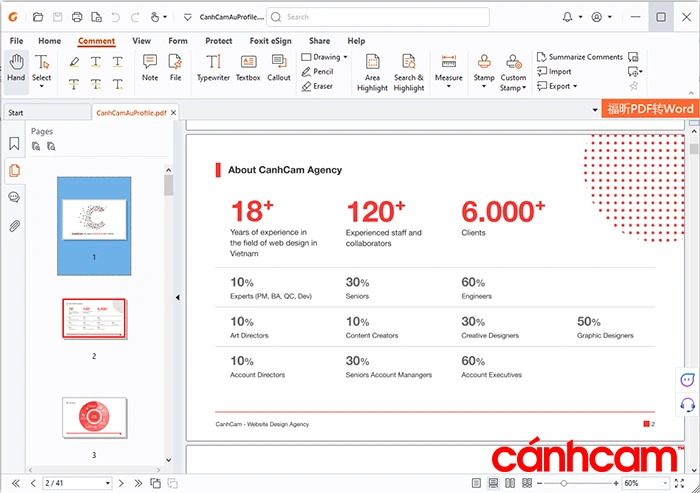Select the Typewriter tool

click(213, 67)
